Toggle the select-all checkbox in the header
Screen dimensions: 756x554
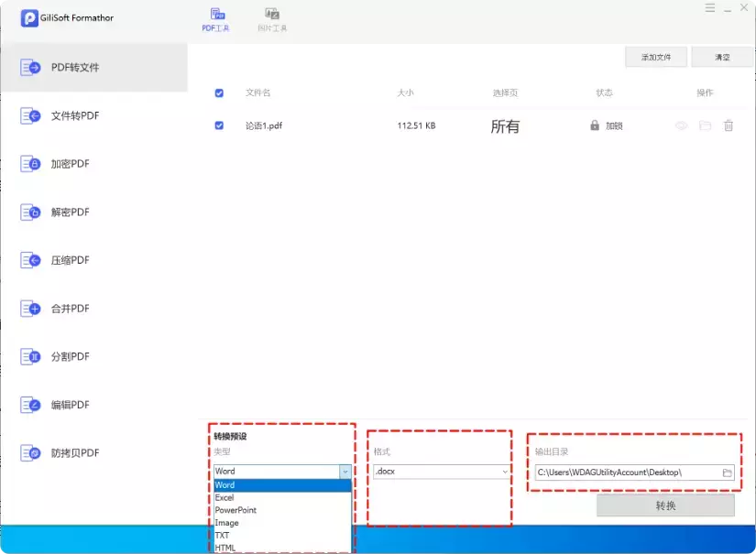point(217,92)
